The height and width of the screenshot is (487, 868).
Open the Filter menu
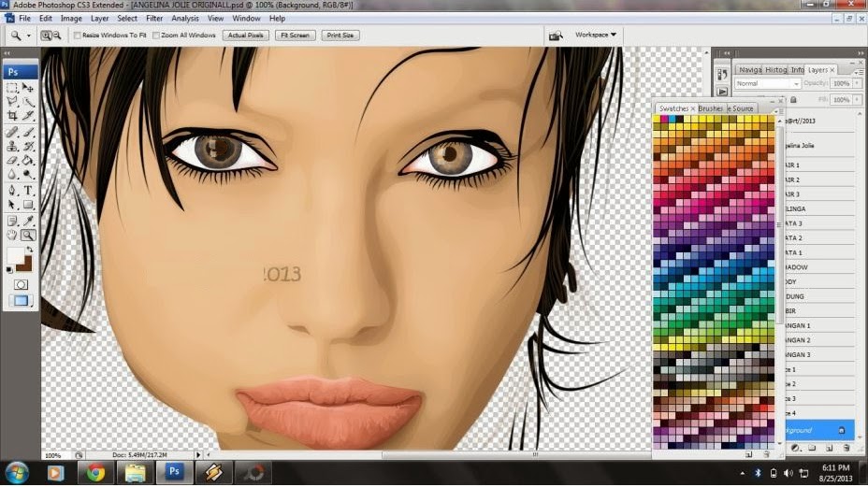pyautogui.click(x=154, y=19)
